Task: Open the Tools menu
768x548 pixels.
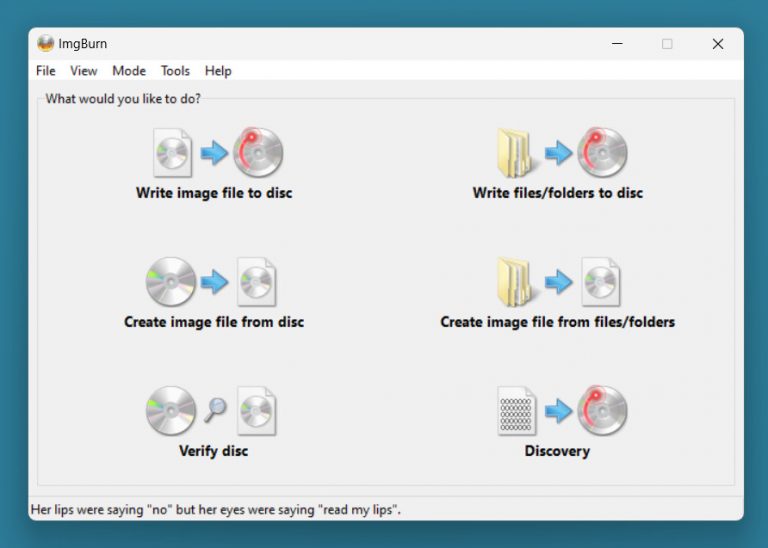Action: (175, 71)
